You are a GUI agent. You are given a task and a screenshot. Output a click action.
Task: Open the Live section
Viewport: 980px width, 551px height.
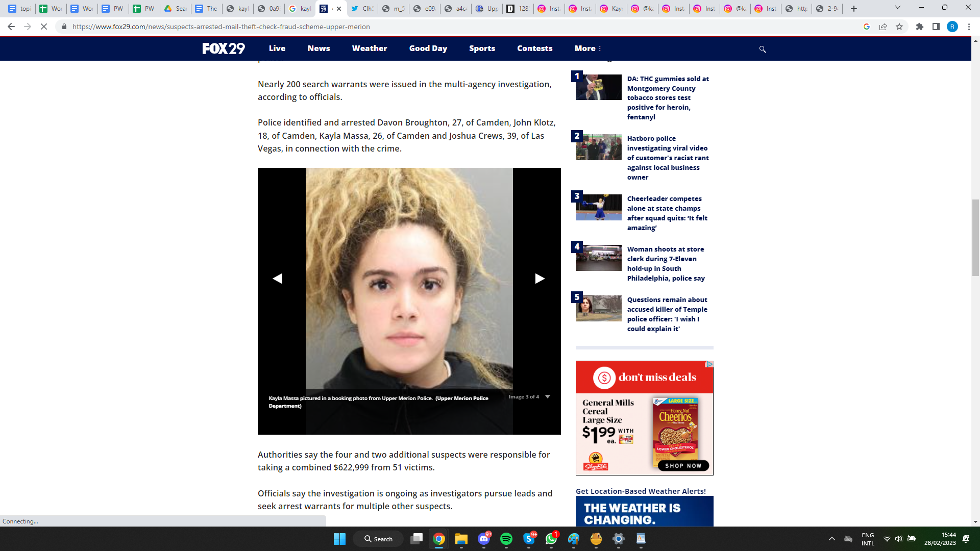pos(277,48)
